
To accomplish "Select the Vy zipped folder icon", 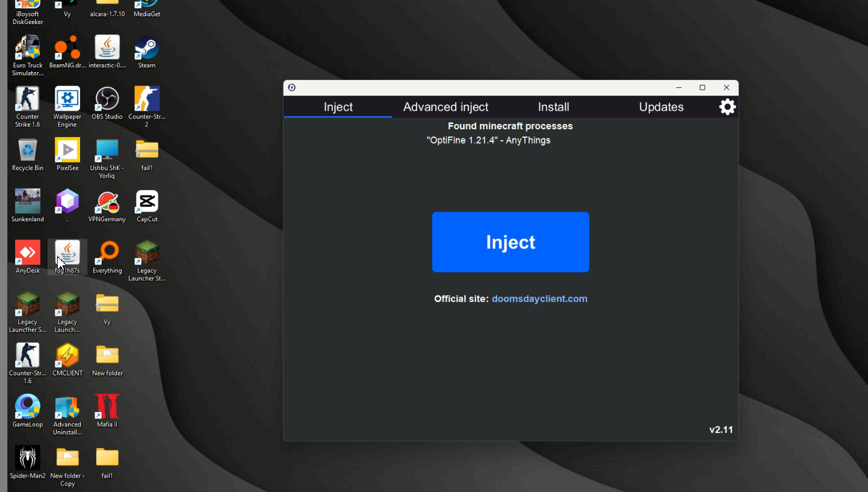I will click(107, 309).
